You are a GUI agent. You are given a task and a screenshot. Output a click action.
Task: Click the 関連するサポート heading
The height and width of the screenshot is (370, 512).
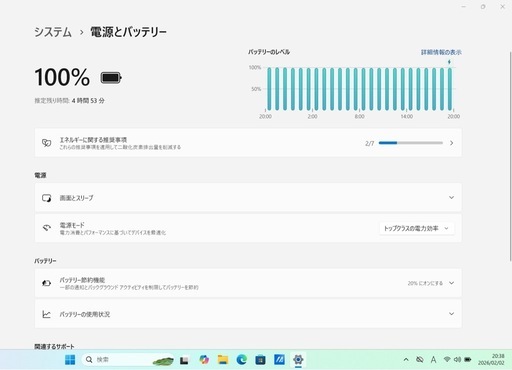pyautogui.click(x=54, y=346)
